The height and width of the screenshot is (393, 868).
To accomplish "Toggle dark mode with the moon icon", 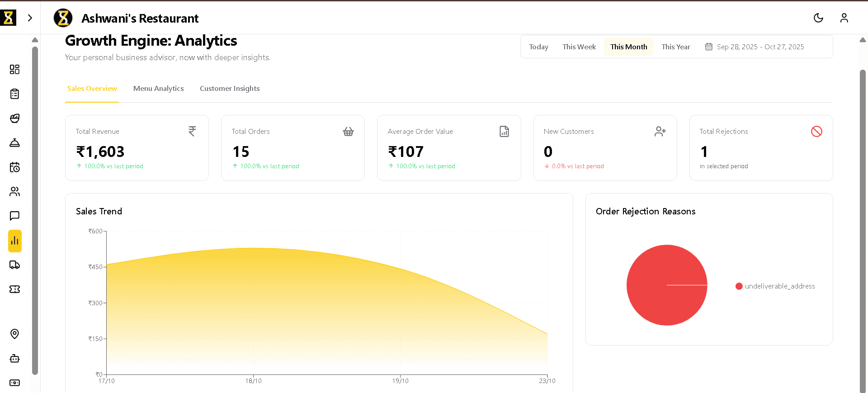I will click(818, 18).
